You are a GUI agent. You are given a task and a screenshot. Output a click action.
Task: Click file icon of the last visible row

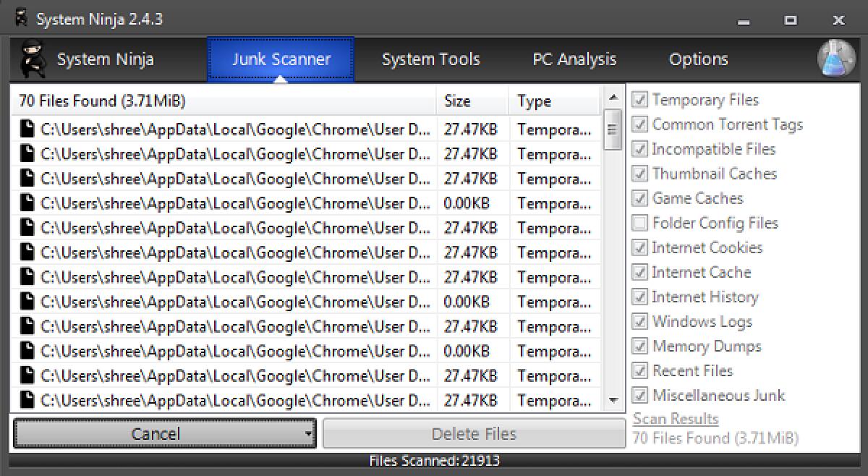27,400
